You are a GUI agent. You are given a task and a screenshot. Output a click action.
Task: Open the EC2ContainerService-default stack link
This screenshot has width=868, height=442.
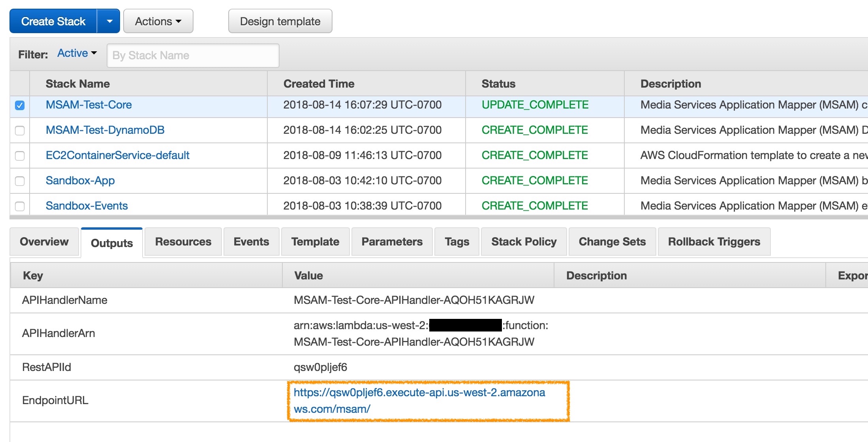point(117,155)
